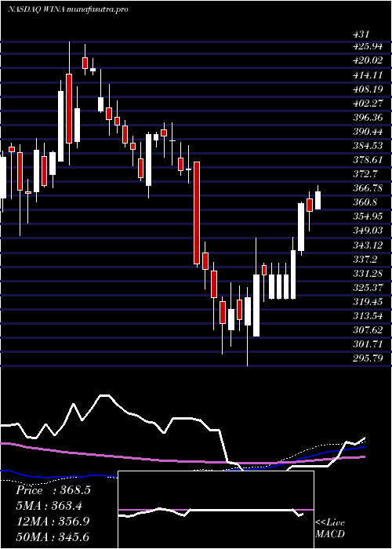Click the 50MA : 345.6 readout
The height and width of the screenshot is (549, 392).
[x=53, y=536]
